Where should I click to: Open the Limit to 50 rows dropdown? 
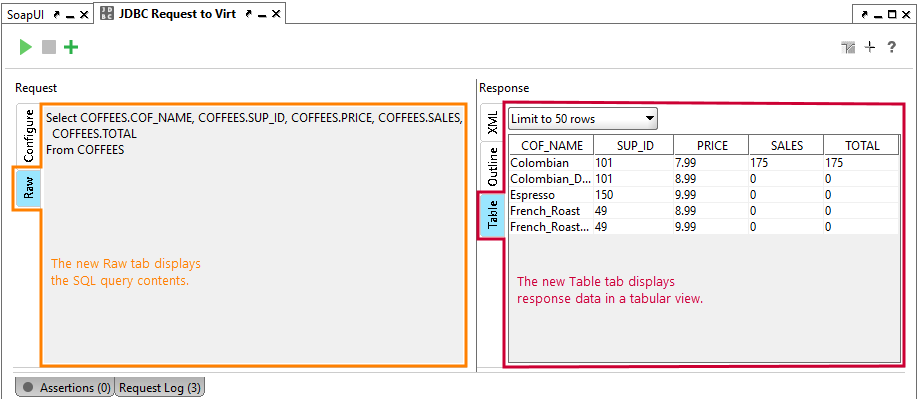(583, 119)
